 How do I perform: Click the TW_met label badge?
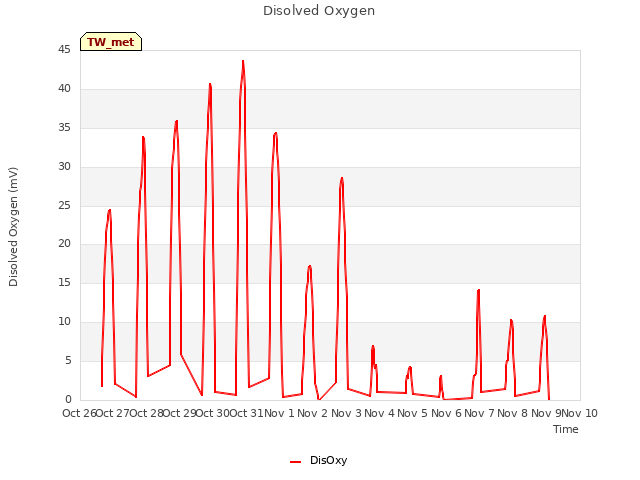point(111,42)
